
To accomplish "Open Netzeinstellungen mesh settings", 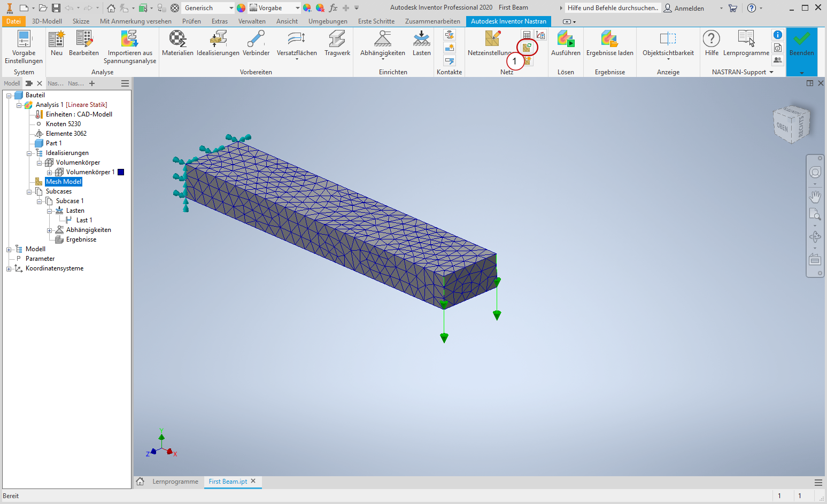I will [x=491, y=43].
